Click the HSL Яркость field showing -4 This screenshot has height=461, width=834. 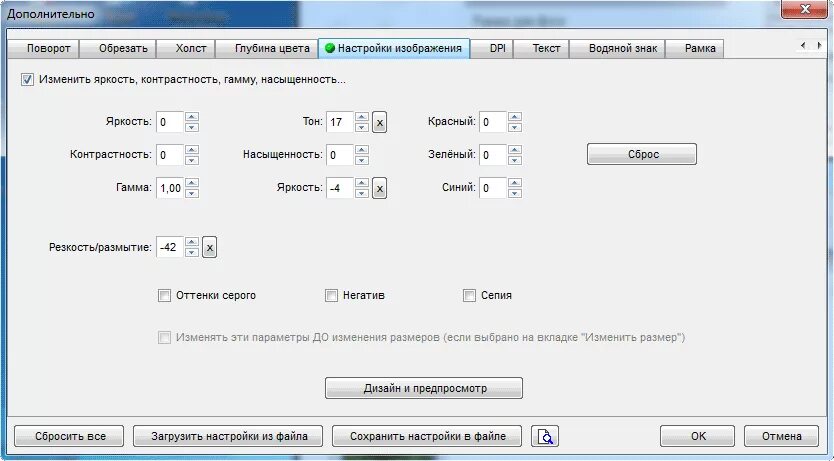[340, 188]
